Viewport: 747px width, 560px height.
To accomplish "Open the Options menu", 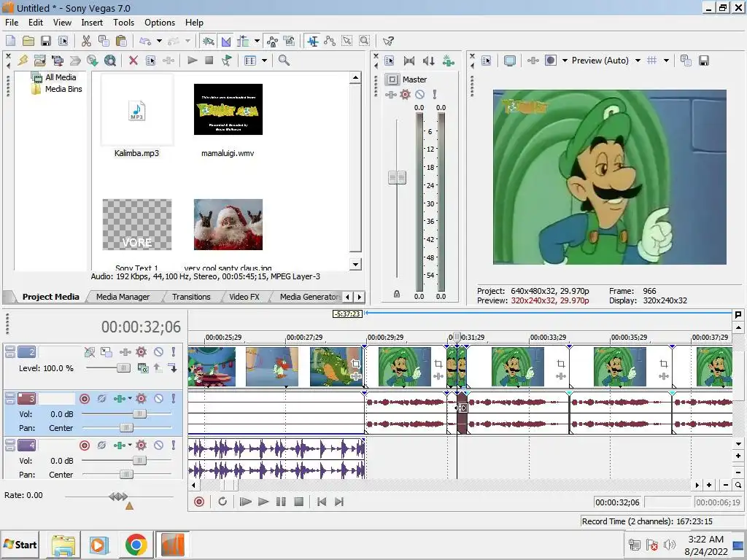I will pyautogui.click(x=160, y=23).
